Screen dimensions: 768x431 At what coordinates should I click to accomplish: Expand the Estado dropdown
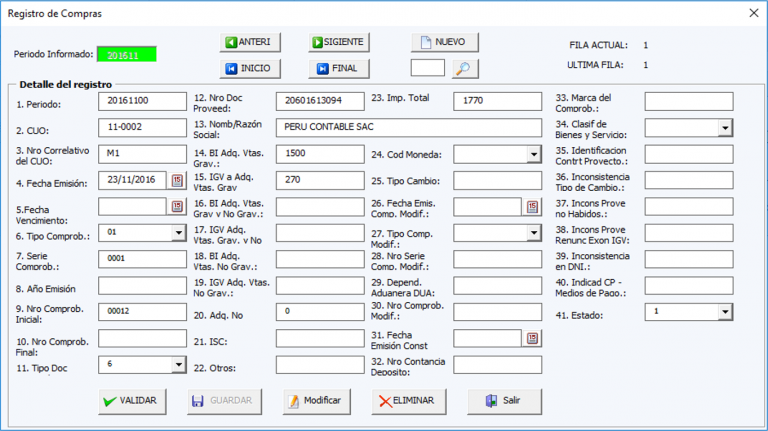click(724, 312)
